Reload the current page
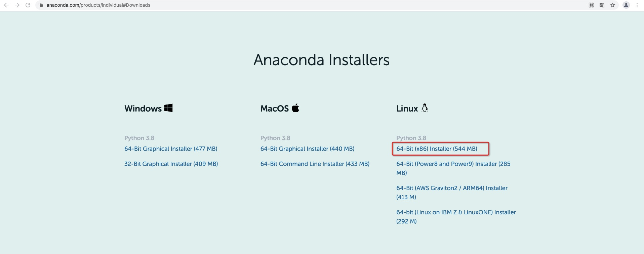 [x=28, y=5]
